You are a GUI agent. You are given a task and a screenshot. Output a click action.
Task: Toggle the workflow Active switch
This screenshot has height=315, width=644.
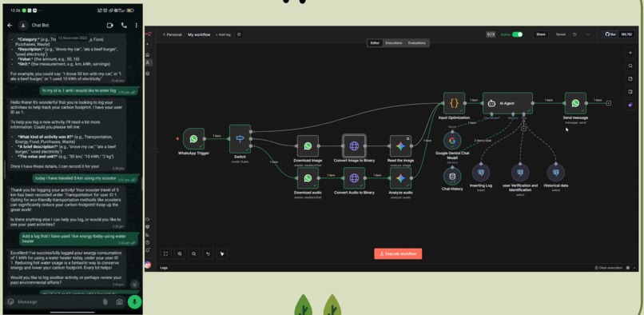tap(517, 34)
